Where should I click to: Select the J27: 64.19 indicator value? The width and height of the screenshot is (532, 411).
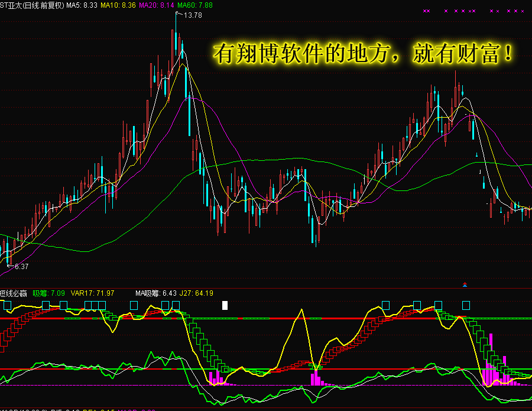(196, 293)
